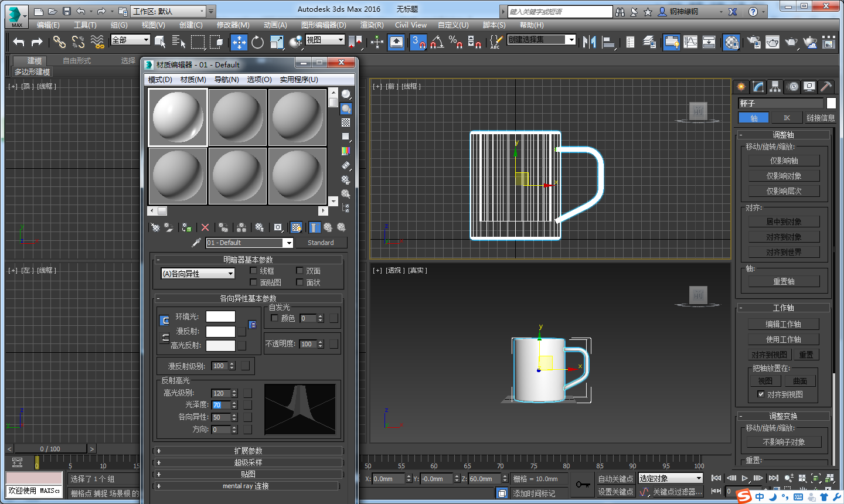Open the Motion command panel tab

click(793, 87)
